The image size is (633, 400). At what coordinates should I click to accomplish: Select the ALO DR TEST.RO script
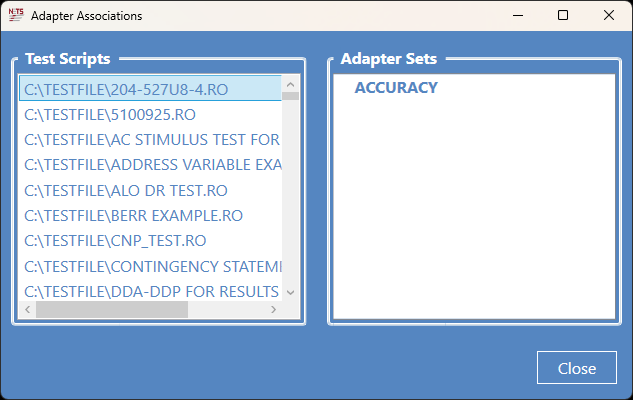[150, 190]
